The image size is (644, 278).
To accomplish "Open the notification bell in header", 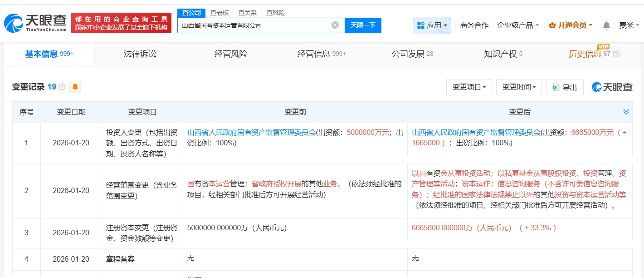I will [x=606, y=25].
